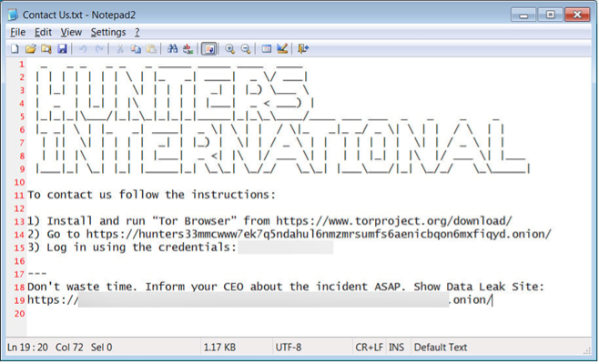Screen dimensions: 599x364
Task: Click the redacted .onion link on line 19
Action: click(259, 299)
